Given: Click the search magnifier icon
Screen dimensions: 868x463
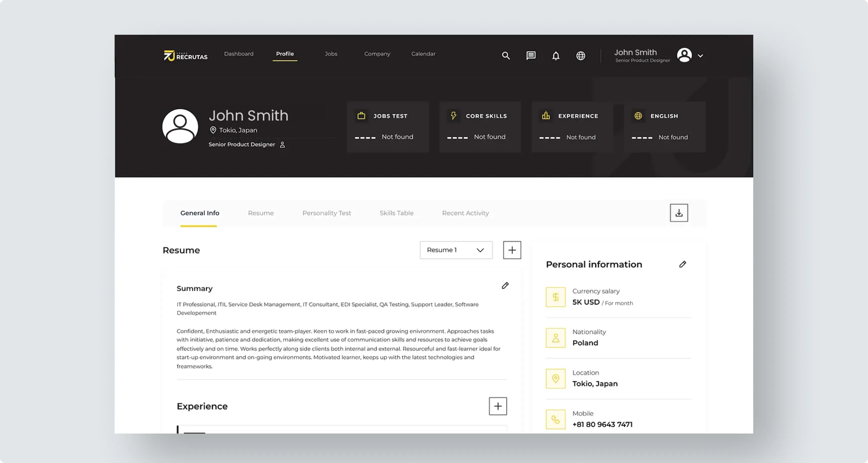Looking at the screenshot, I should pyautogui.click(x=505, y=56).
